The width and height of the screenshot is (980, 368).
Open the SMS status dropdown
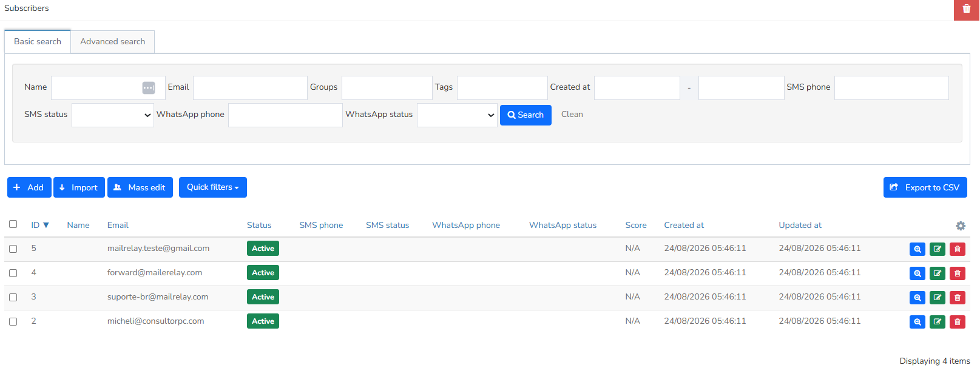(113, 115)
